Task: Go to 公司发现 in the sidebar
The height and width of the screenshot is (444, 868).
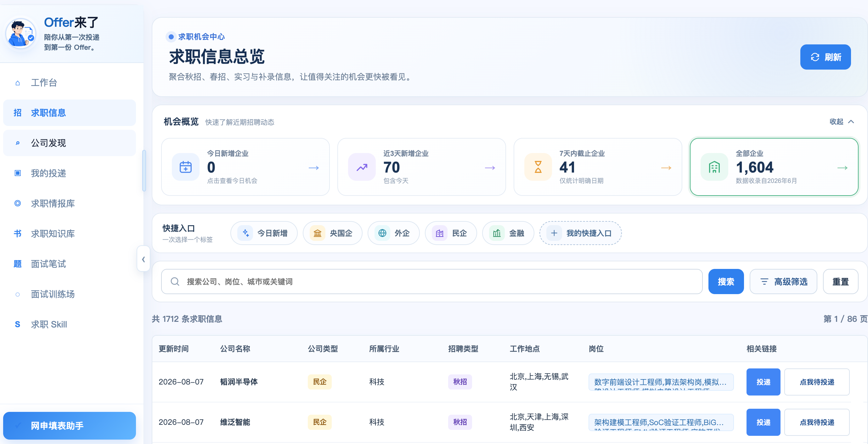Action: click(70, 143)
